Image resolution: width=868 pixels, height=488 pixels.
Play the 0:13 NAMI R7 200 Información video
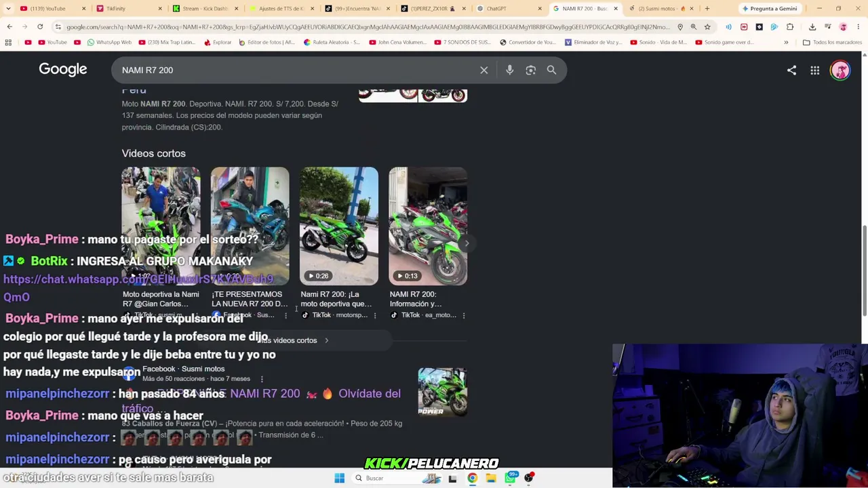428,226
